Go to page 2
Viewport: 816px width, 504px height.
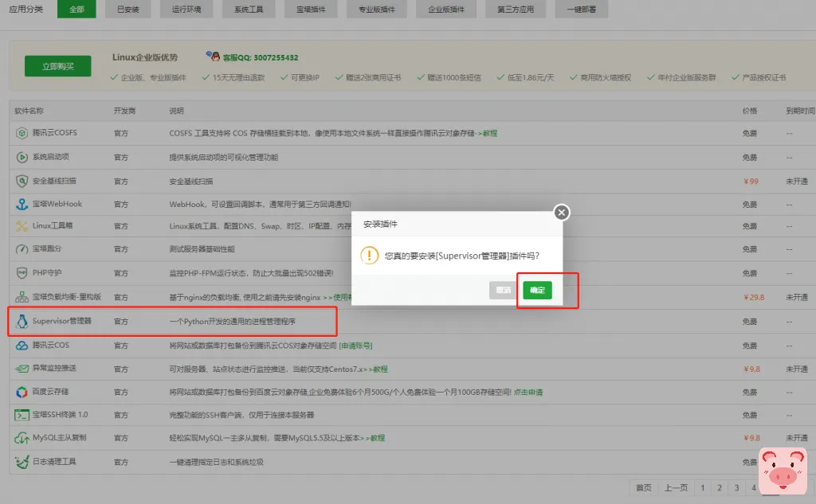720,487
